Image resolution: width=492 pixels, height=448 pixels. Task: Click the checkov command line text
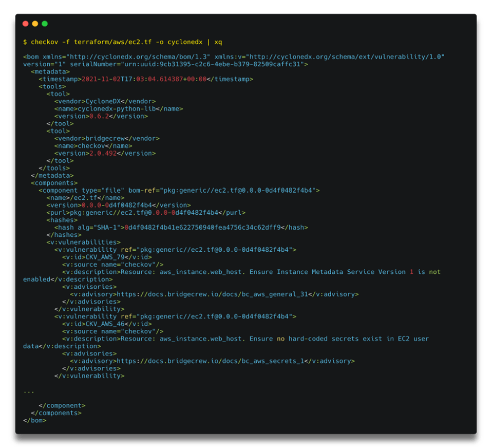tap(123, 42)
